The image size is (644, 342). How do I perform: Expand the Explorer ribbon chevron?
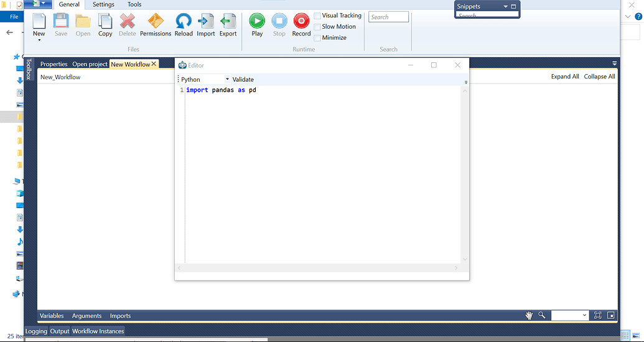click(628, 16)
